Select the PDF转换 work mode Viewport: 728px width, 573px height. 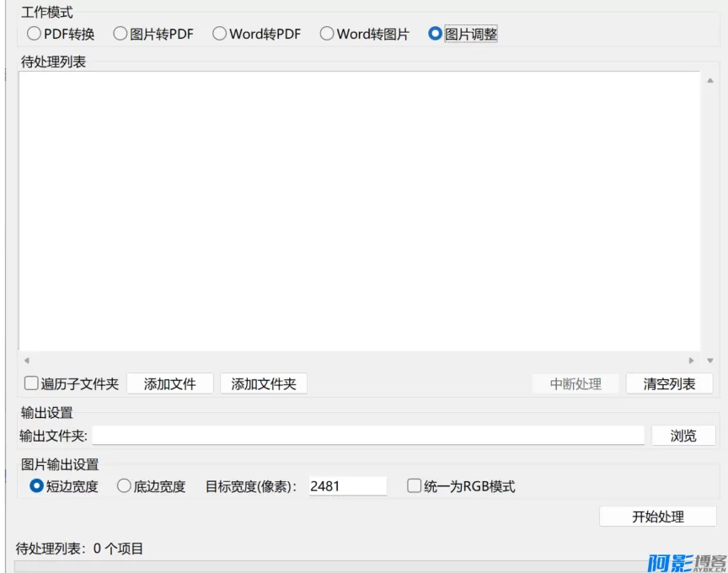point(34,34)
